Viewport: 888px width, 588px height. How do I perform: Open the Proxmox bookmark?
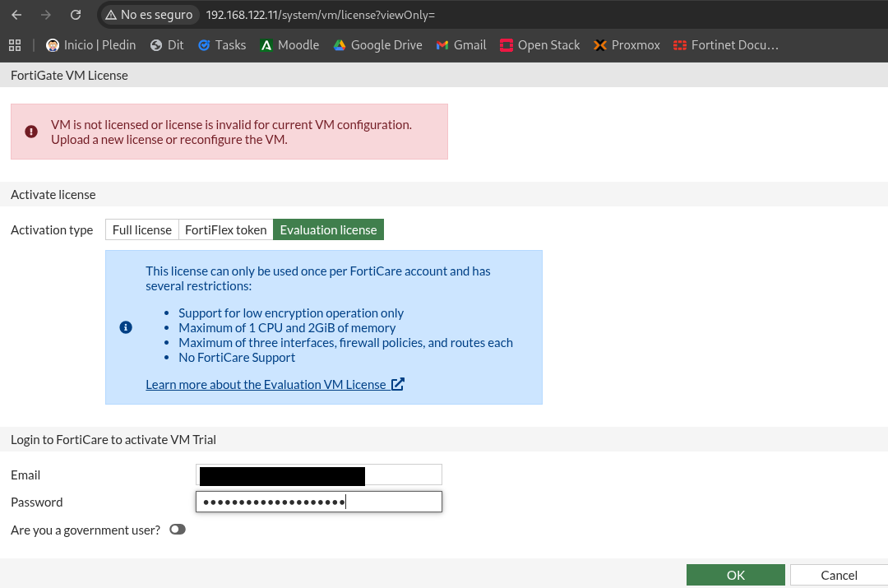627,45
